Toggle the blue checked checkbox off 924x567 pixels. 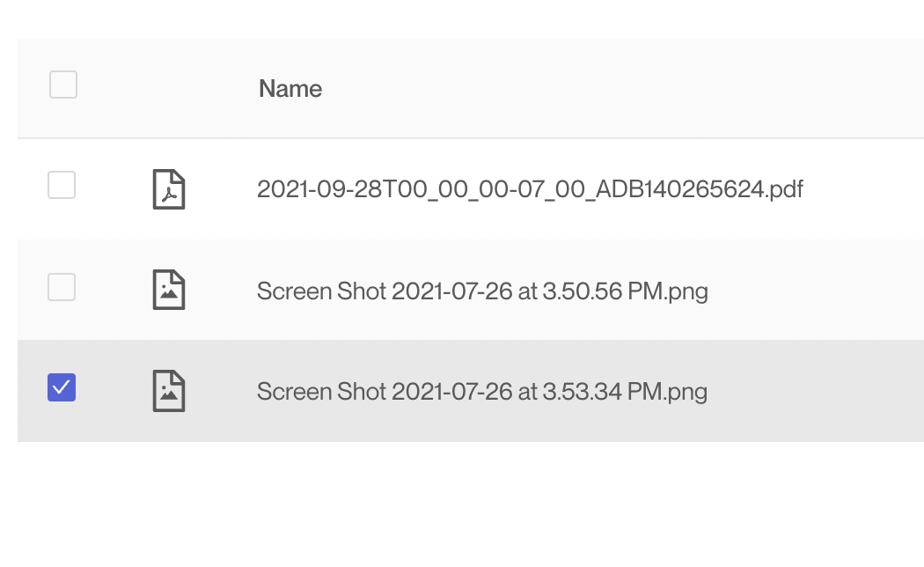61,387
